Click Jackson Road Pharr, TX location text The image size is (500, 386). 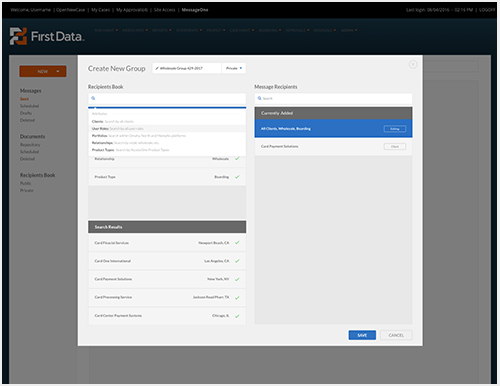pyautogui.click(x=211, y=297)
